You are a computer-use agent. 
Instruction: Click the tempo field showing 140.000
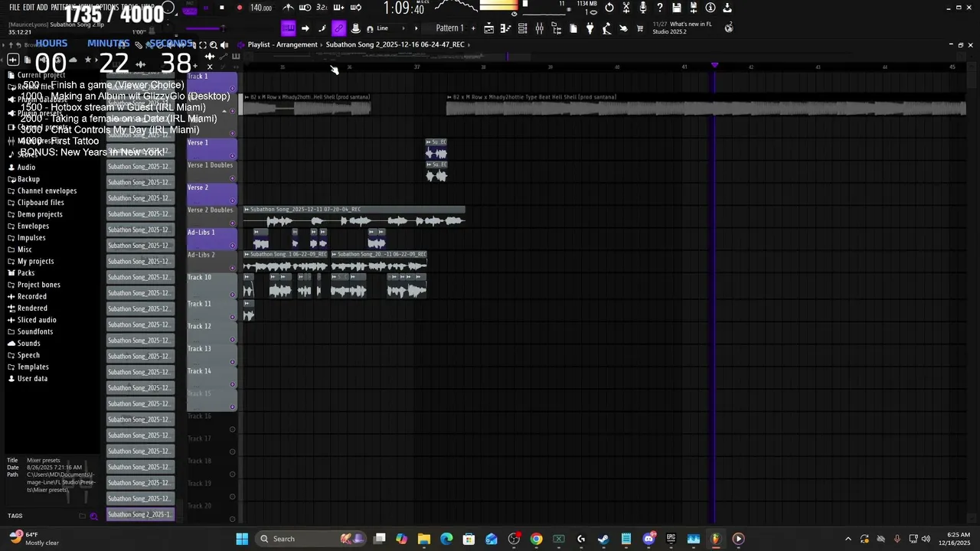coord(261,8)
